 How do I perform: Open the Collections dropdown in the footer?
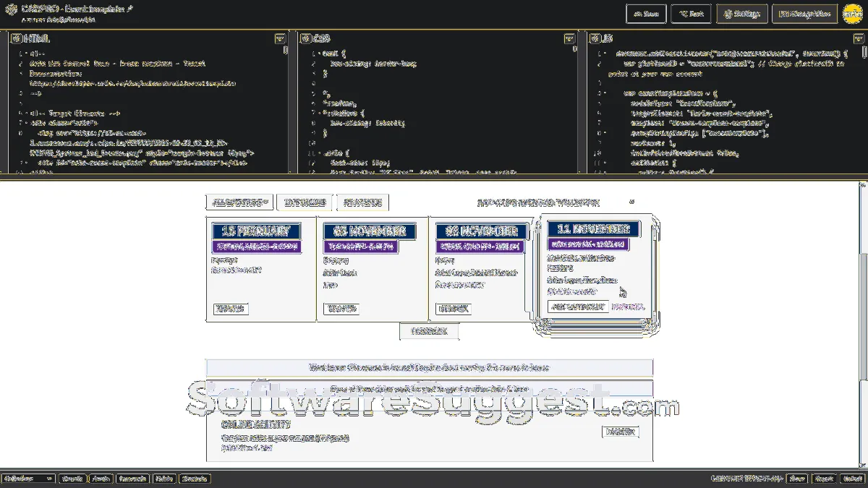click(x=28, y=479)
